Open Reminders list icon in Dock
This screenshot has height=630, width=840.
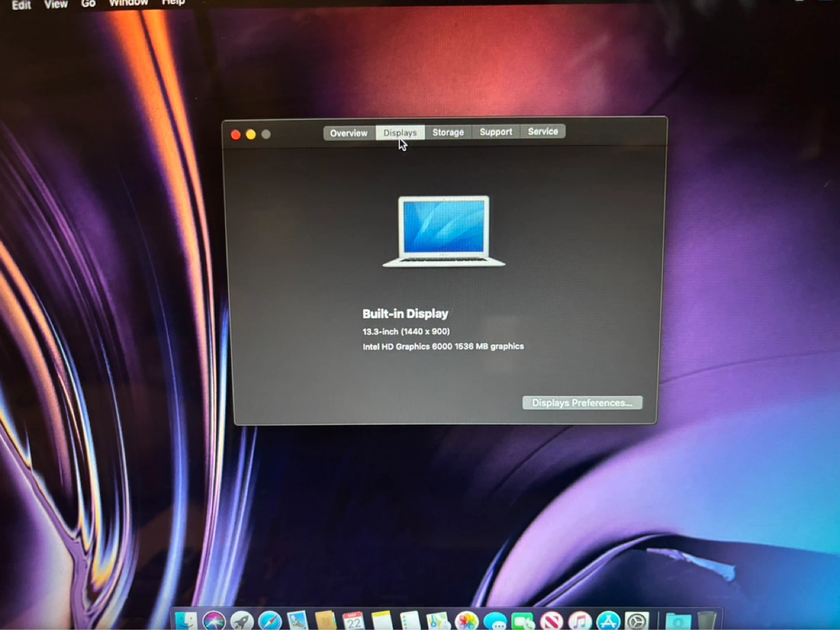pyautogui.click(x=410, y=621)
